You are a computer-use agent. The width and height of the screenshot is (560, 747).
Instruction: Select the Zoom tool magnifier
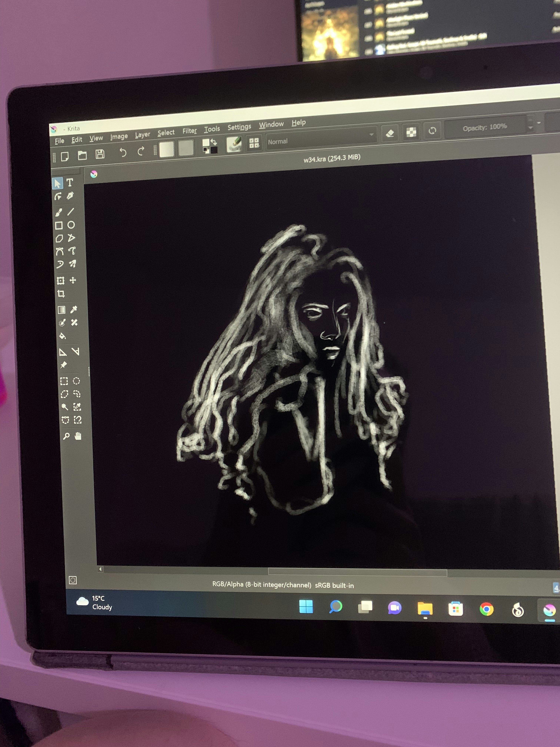pyautogui.click(x=66, y=436)
